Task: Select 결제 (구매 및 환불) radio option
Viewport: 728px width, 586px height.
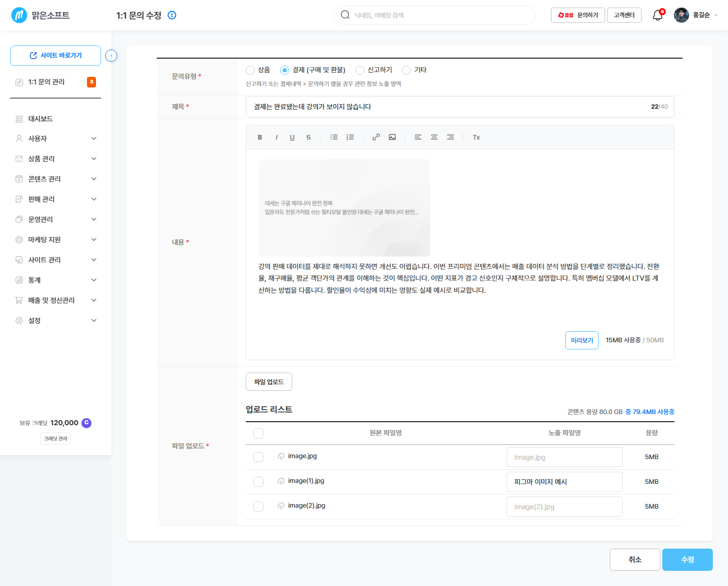Action: (285, 70)
